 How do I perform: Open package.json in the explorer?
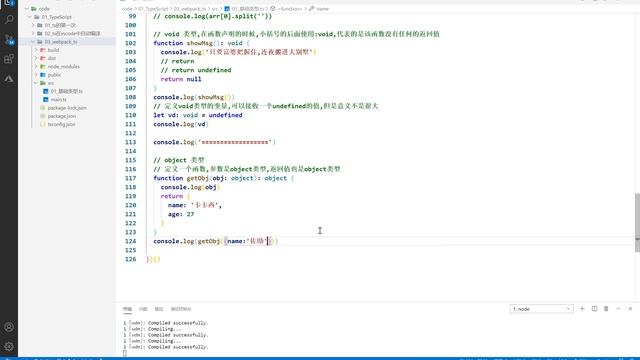tap(61, 116)
